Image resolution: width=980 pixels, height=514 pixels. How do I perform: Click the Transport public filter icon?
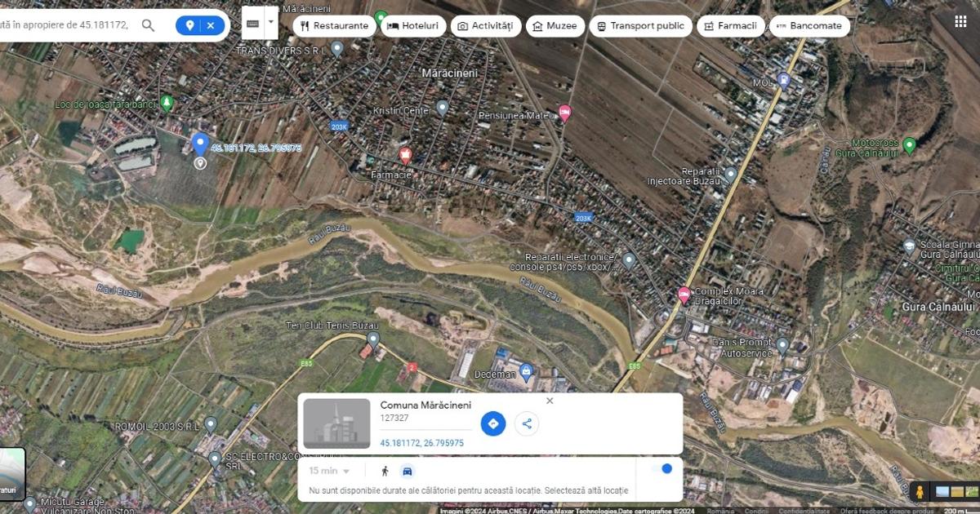pyautogui.click(x=602, y=25)
